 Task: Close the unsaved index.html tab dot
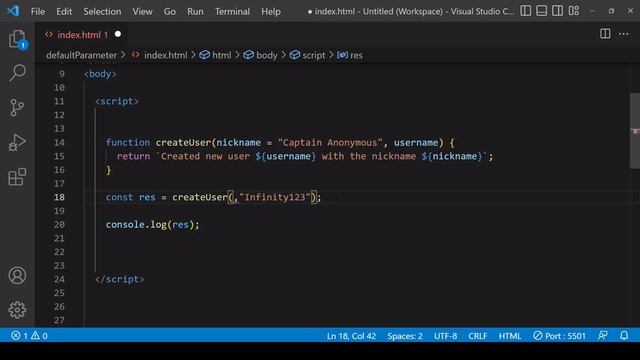[x=118, y=34]
